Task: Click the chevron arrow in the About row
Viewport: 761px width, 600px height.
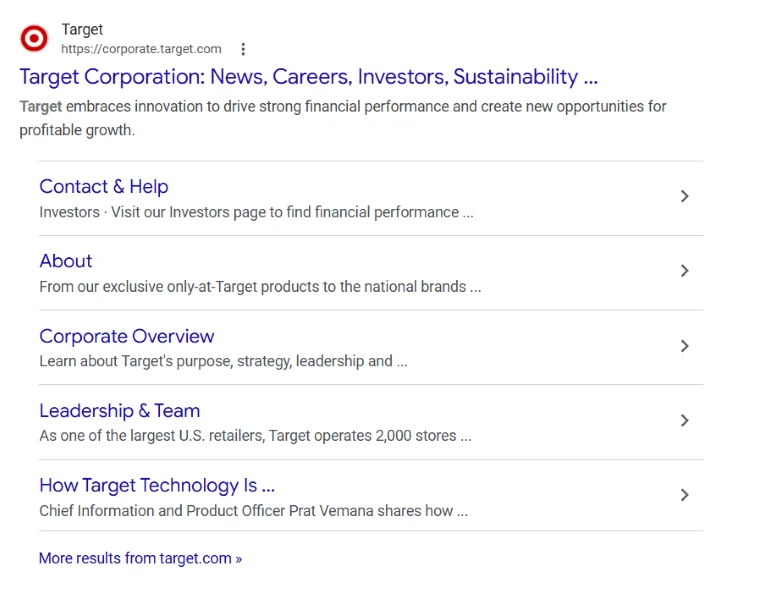Action: tap(684, 271)
